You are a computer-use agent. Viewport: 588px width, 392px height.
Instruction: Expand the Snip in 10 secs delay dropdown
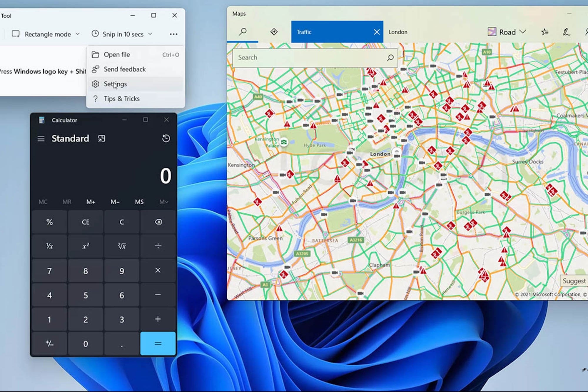click(x=150, y=34)
